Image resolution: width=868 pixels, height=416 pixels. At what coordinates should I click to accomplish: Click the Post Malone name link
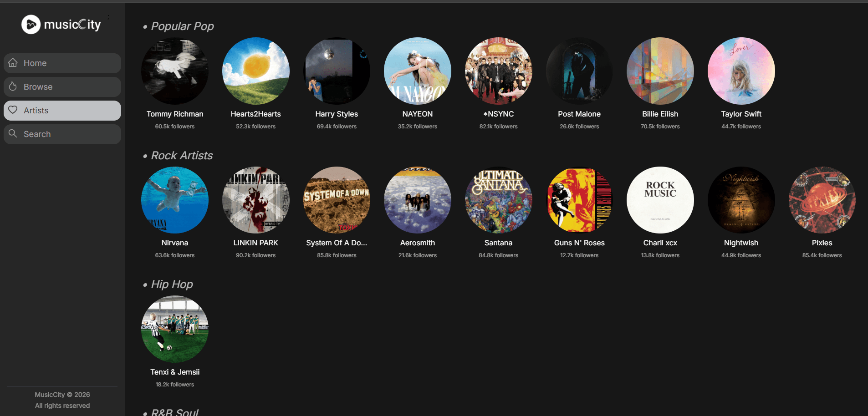coord(579,114)
